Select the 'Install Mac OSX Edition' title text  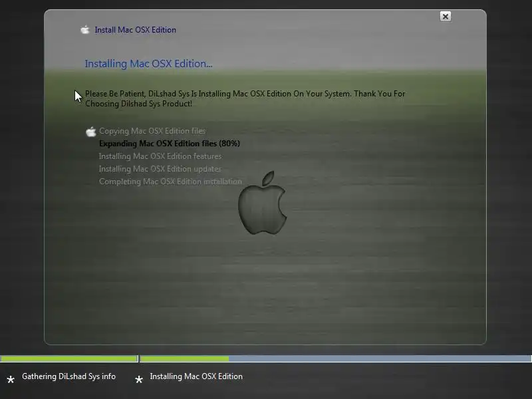point(136,30)
